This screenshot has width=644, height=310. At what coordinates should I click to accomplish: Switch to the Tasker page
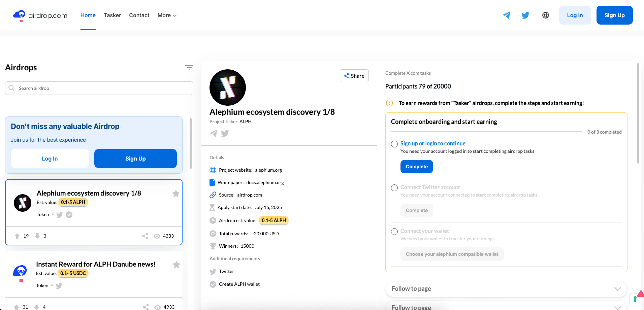(112, 15)
